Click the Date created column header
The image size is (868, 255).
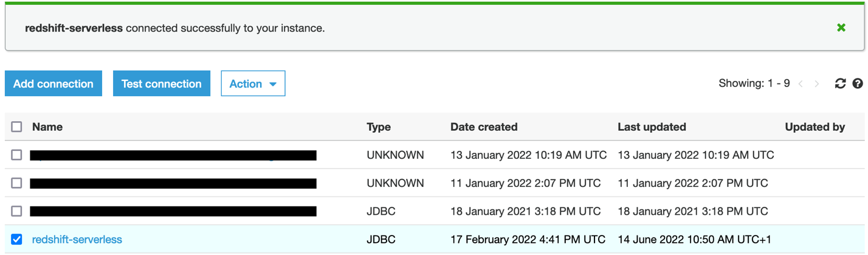click(484, 127)
